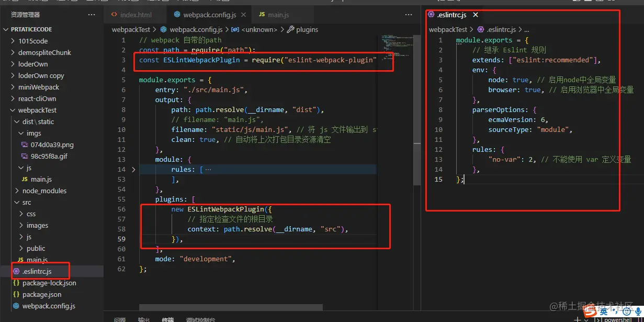The image size is (644, 322).
Task: Click webpackTest breadcrumb in left editor
Action: coord(131,30)
